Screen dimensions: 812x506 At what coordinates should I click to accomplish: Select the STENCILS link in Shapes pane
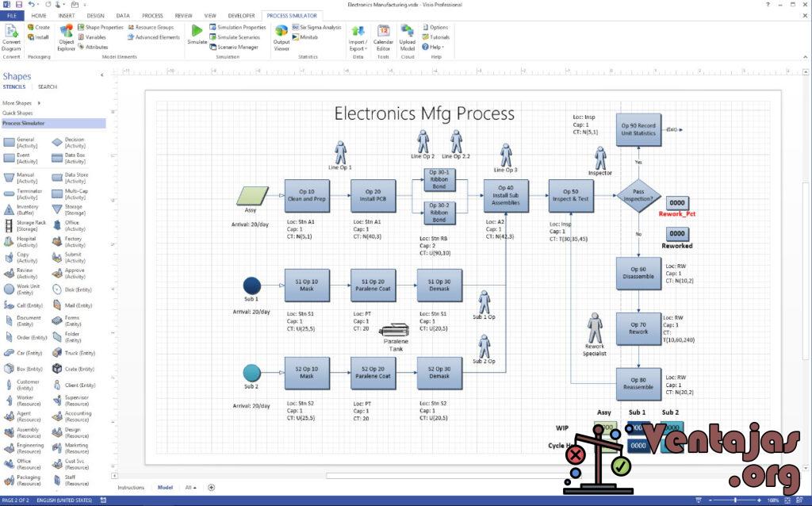(x=14, y=86)
